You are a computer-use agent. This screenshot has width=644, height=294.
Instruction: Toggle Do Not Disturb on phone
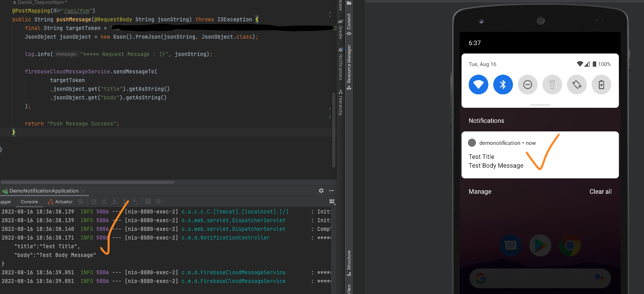528,84
